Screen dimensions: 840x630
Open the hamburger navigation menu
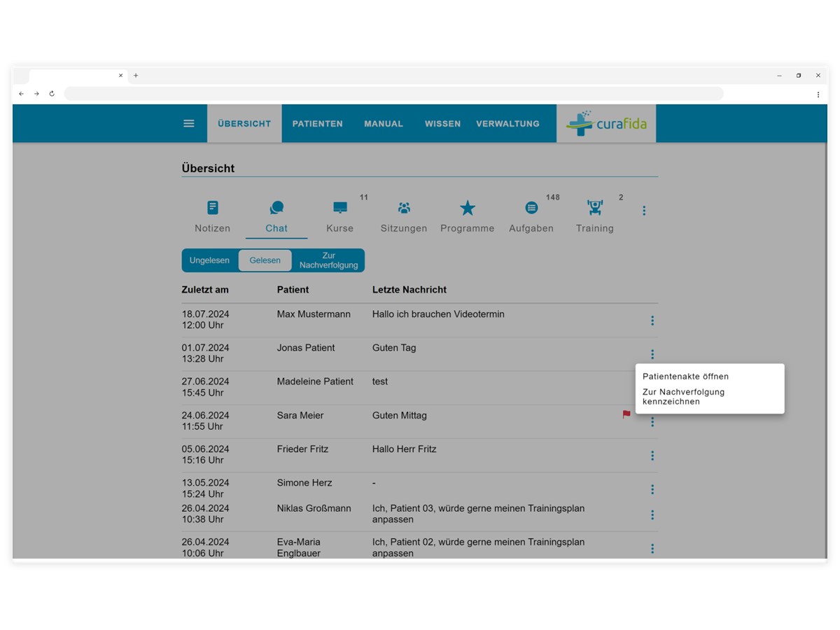pyautogui.click(x=188, y=123)
